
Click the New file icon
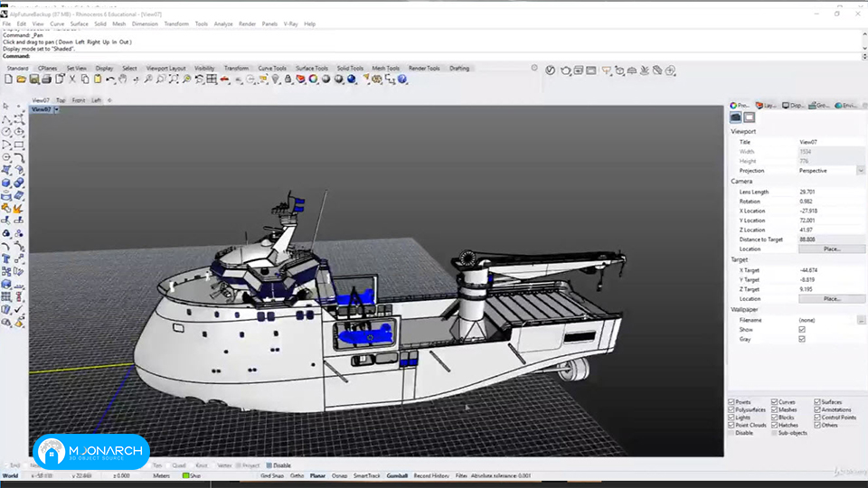(x=8, y=80)
